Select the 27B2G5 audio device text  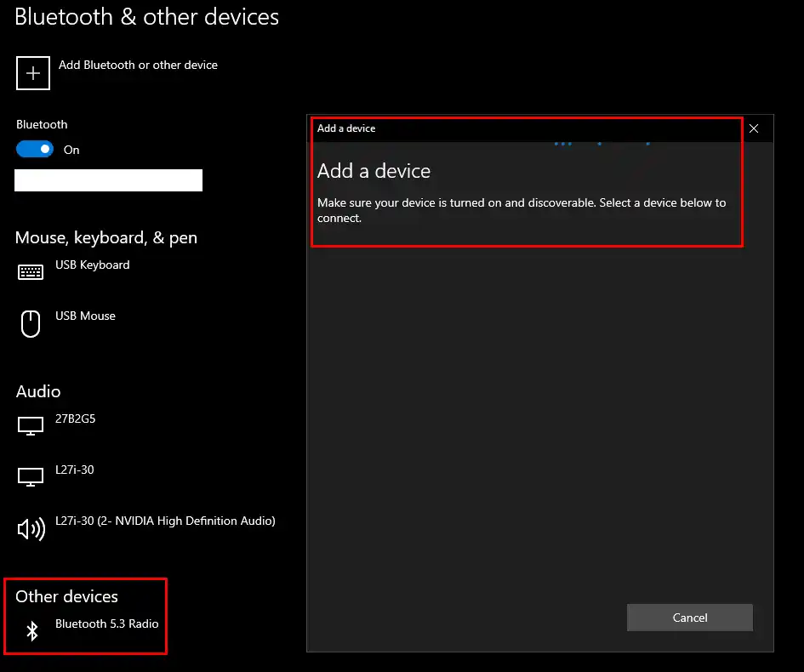[76, 419]
